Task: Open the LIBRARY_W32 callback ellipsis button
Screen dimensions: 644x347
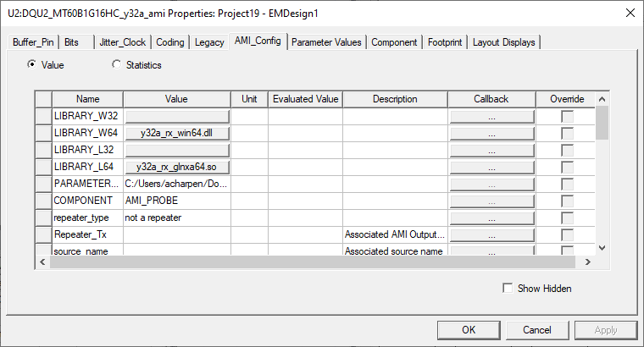Action: (x=492, y=117)
